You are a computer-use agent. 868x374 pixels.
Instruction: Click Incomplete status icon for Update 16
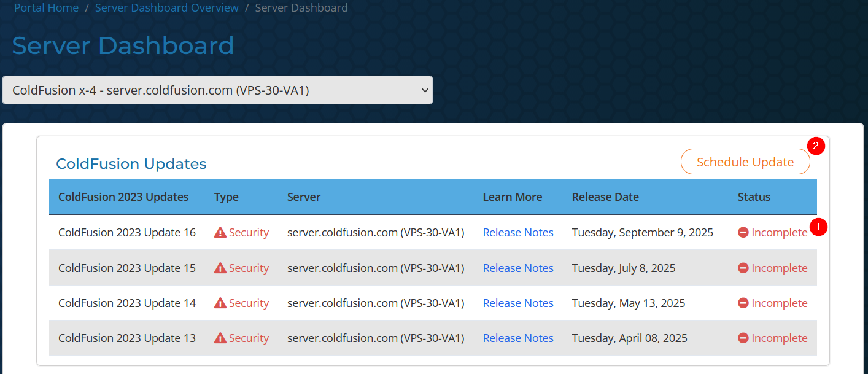[743, 233]
